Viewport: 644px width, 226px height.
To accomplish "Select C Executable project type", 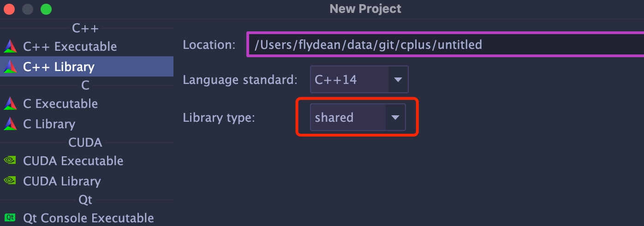I will 60,104.
